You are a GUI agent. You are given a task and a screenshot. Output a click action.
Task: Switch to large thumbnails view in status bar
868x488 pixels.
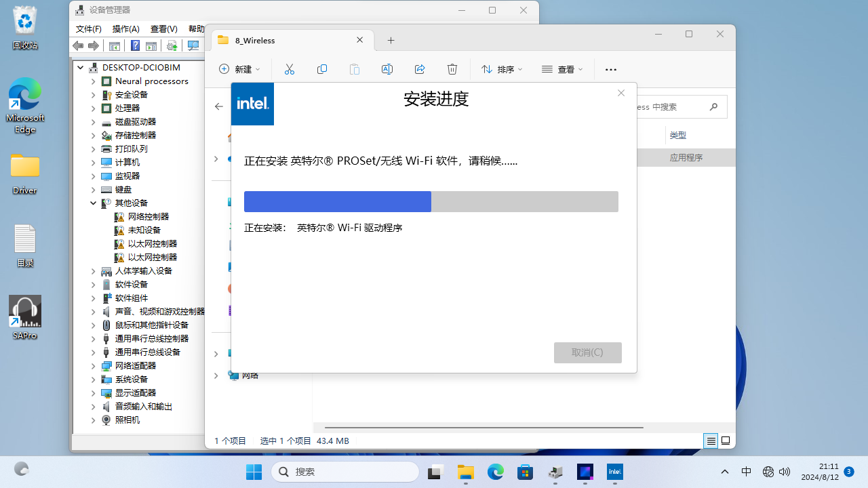click(726, 441)
